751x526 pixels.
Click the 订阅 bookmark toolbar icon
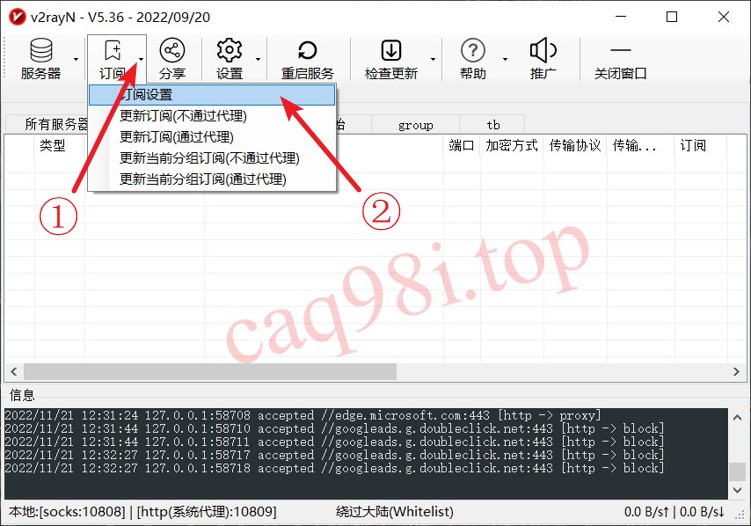point(113,50)
